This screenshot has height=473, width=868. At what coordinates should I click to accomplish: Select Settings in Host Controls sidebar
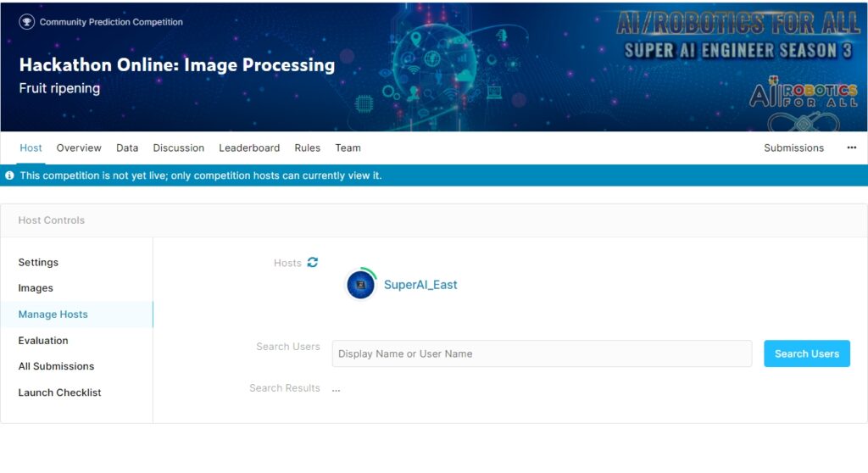click(38, 262)
